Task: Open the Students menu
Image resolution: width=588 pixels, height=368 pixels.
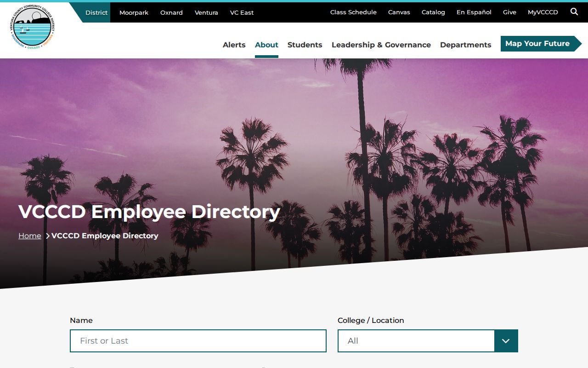Action: click(x=305, y=45)
